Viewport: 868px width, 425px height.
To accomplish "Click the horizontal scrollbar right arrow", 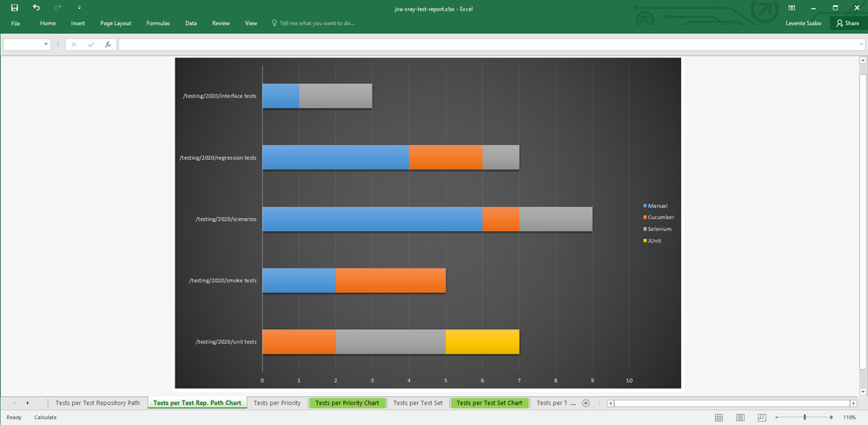I will click(x=854, y=403).
